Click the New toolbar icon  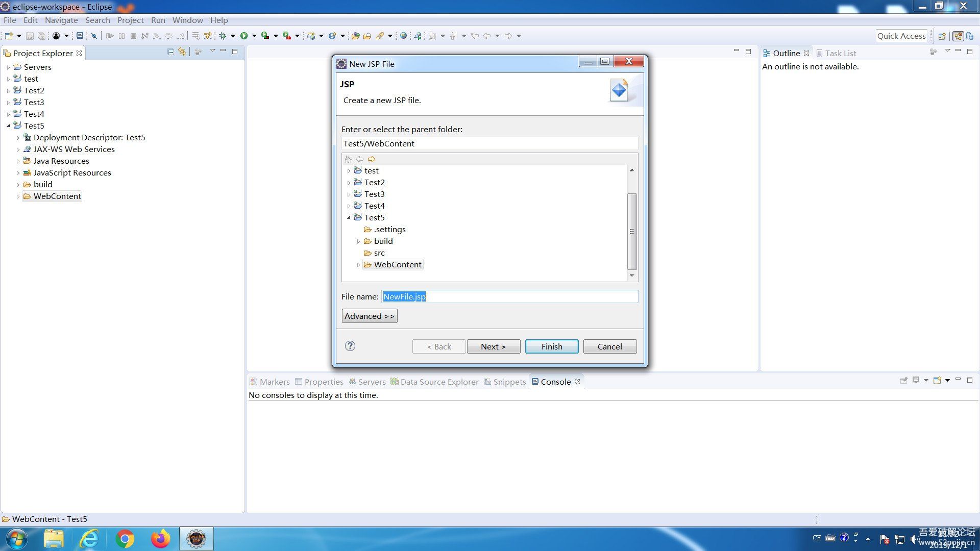[x=9, y=36]
